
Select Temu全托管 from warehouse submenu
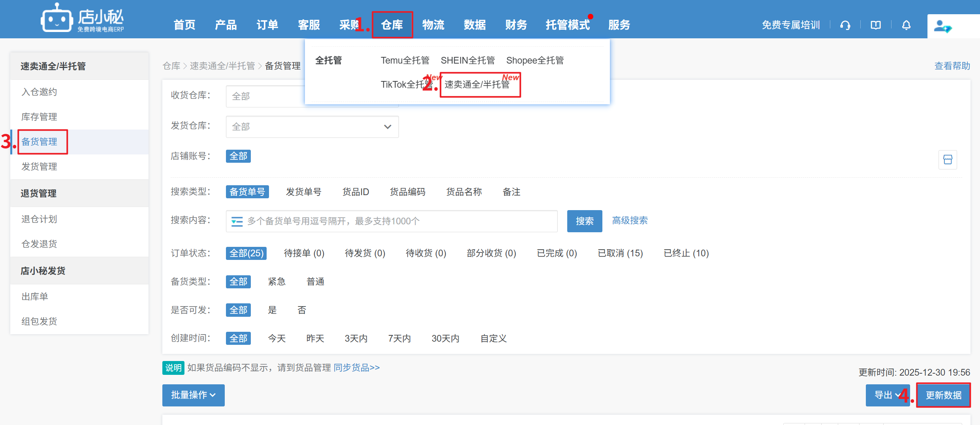coord(405,60)
